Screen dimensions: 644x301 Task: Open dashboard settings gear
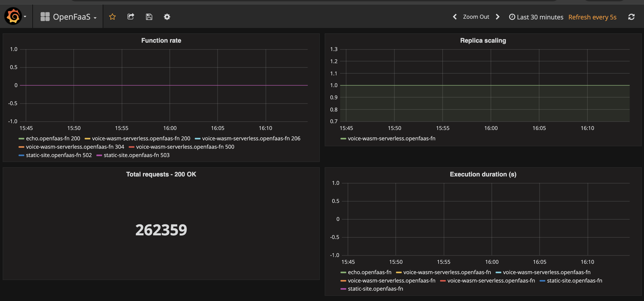[167, 17]
